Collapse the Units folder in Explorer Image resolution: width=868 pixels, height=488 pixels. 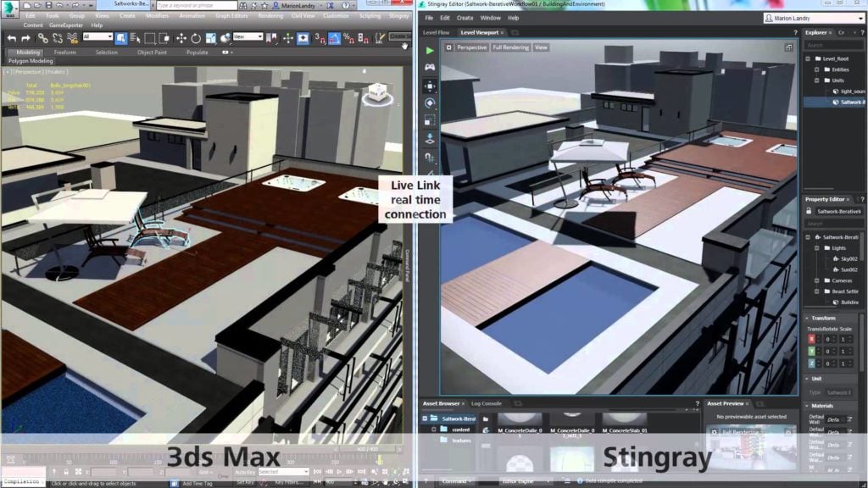click(x=816, y=80)
